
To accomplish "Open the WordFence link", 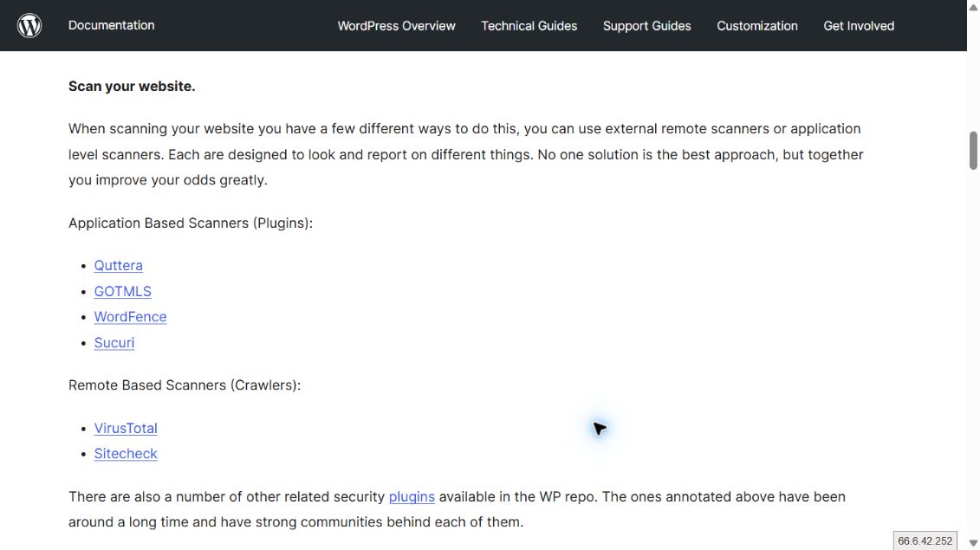I will pyautogui.click(x=130, y=317).
